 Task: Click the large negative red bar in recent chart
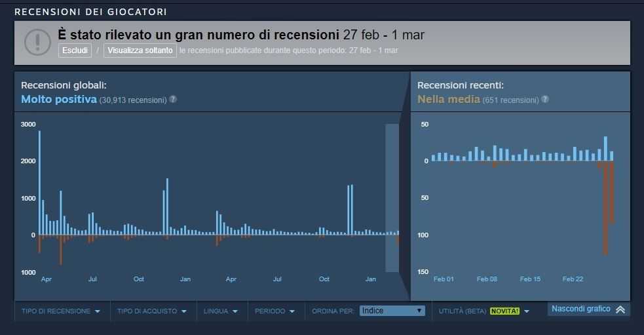pyautogui.click(x=605, y=207)
